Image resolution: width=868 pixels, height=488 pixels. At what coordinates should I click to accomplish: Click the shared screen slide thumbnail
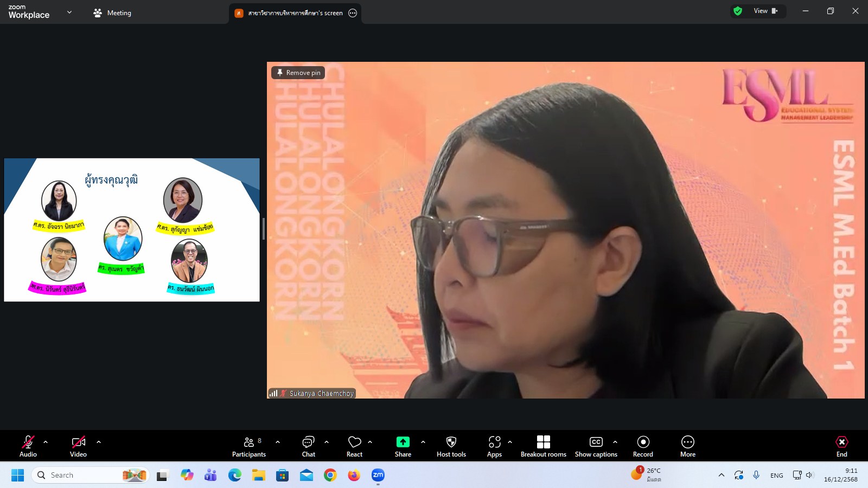(x=132, y=230)
